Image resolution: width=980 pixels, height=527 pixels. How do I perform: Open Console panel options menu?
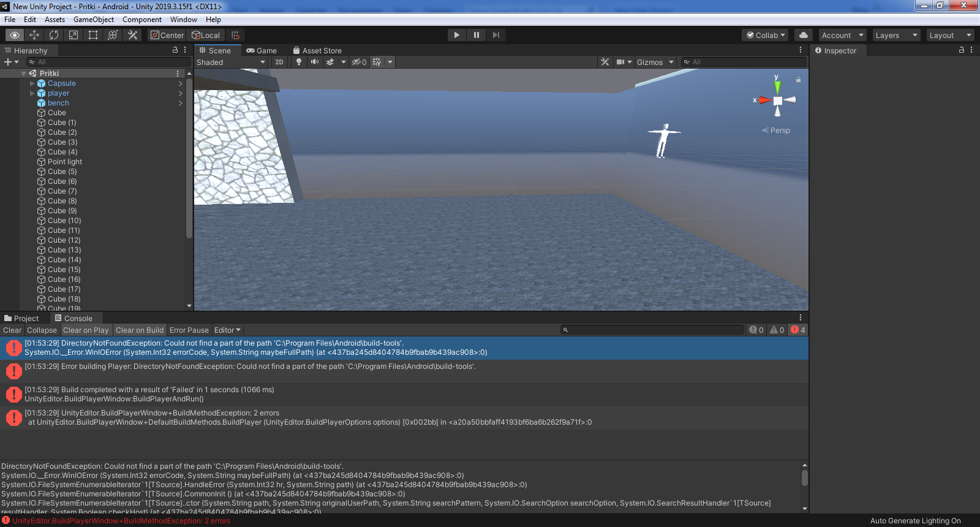tap(800, 318)
